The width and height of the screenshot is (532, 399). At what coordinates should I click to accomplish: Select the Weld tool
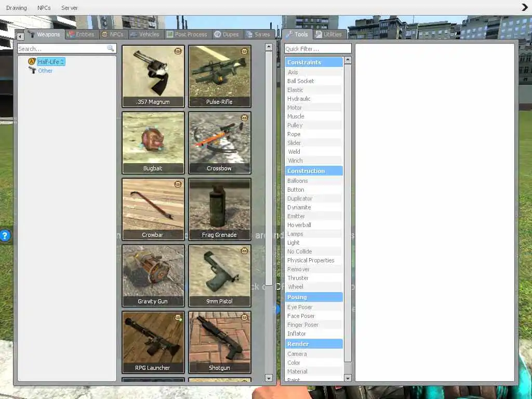point(314,152)
